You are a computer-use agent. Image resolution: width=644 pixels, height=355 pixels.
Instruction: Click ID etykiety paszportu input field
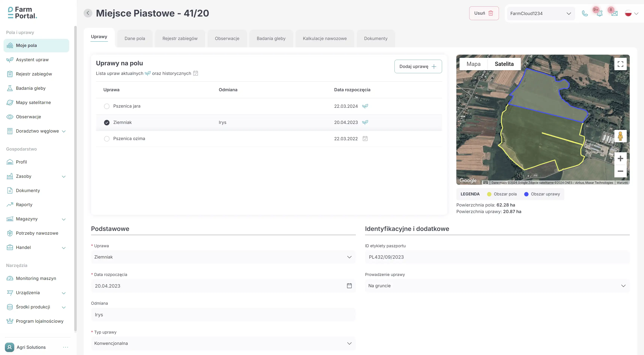(497, 257)
